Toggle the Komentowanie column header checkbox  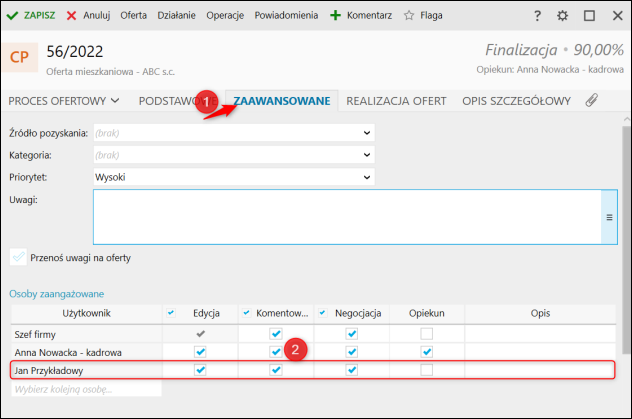pos(247,313)
